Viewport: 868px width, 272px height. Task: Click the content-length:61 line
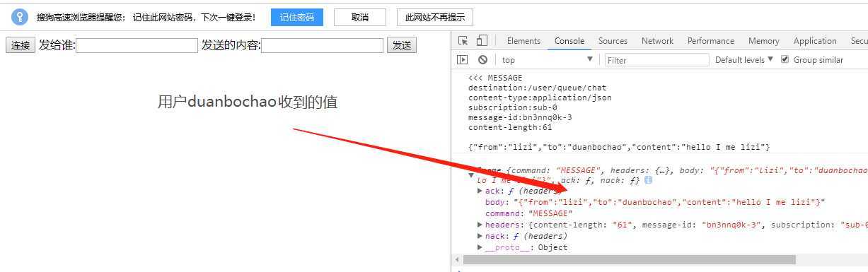click(510, 127)
